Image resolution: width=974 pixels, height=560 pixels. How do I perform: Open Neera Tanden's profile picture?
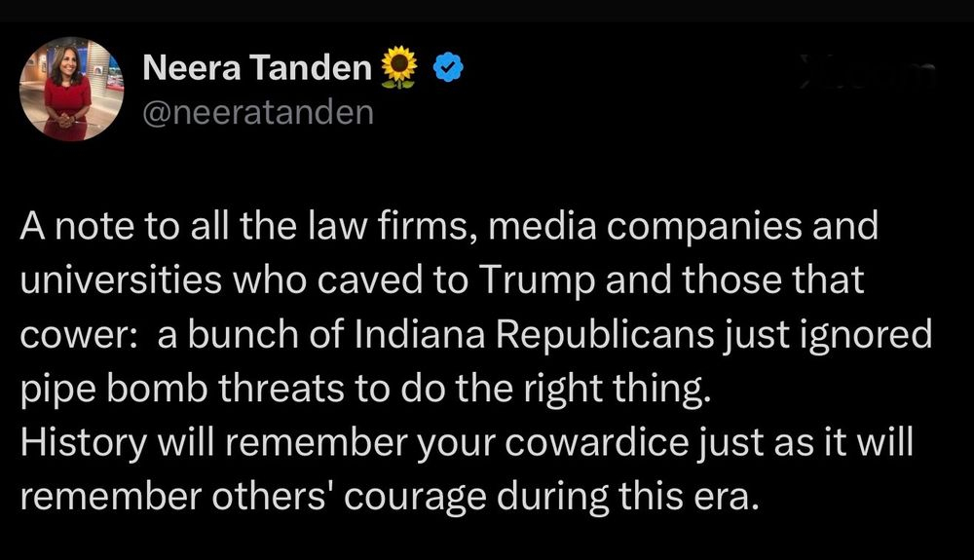(x=71, y=90)
